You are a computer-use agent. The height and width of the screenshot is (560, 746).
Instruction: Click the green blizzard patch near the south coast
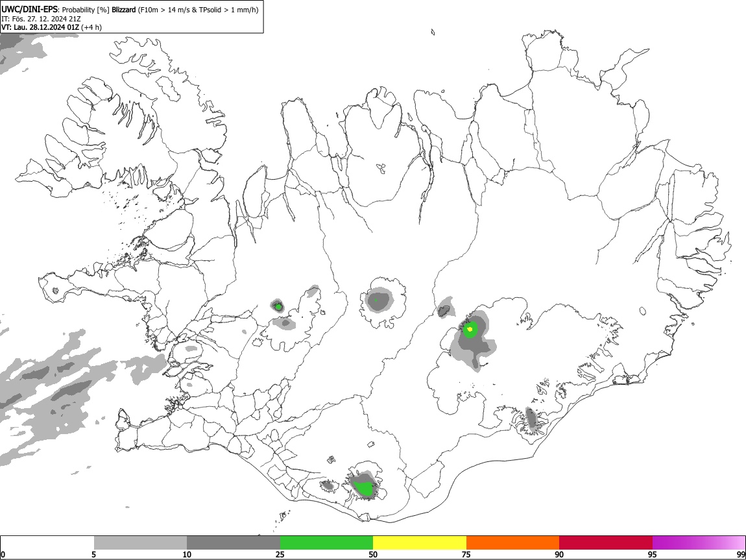tap(365, 488)
